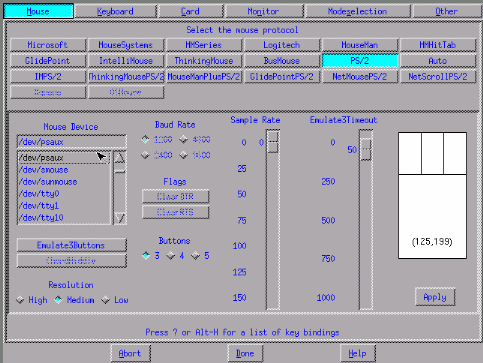This screenshot has width=483, height=363.
Task: Select the Logitech protocol button
Action: tap(282, 45)
